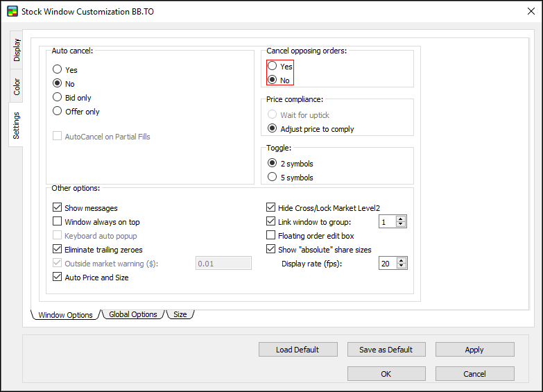Increase Link window to group value
The image size is (543, 392).
(402, 219)
